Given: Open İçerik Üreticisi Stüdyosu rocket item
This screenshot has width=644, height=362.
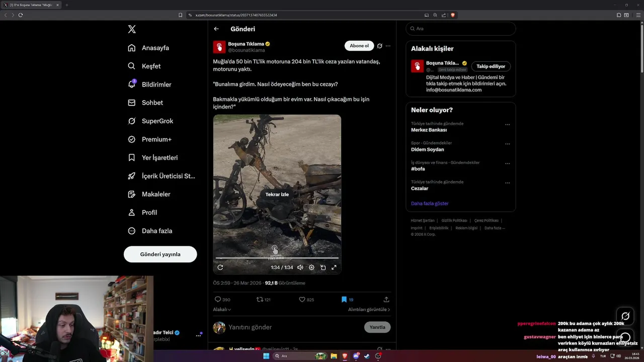Looking at the screenshot, I should point(162,176).
